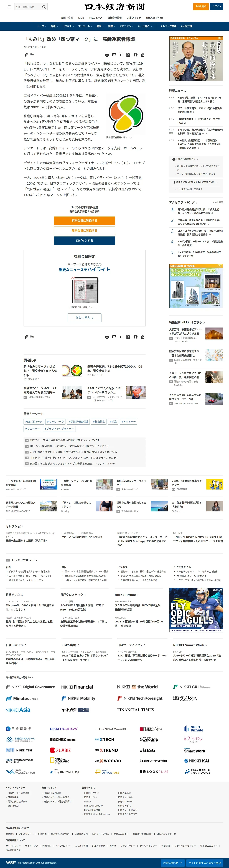Open the 日経会社情報 menu item
Image resolution: width=229 pixels, height=868 pixels.
pyautogui.click(x=115, y=17)
